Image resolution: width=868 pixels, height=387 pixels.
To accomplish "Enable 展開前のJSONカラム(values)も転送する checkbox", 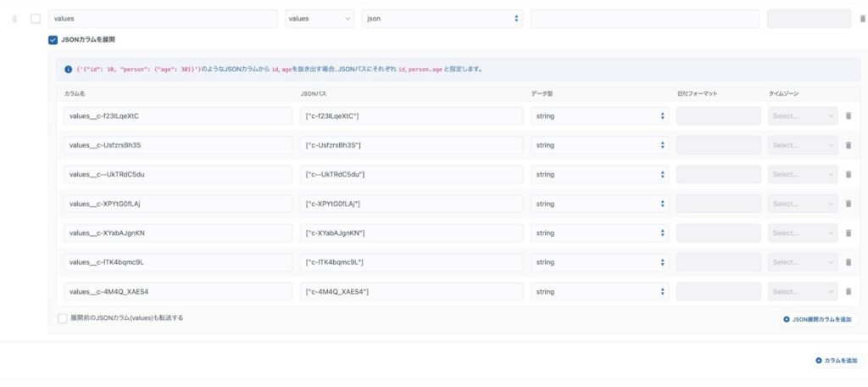I will [62, 318].
